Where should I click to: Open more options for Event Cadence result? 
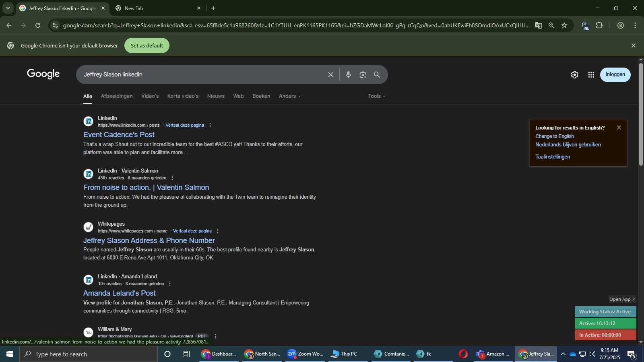(x=210, y=125)
